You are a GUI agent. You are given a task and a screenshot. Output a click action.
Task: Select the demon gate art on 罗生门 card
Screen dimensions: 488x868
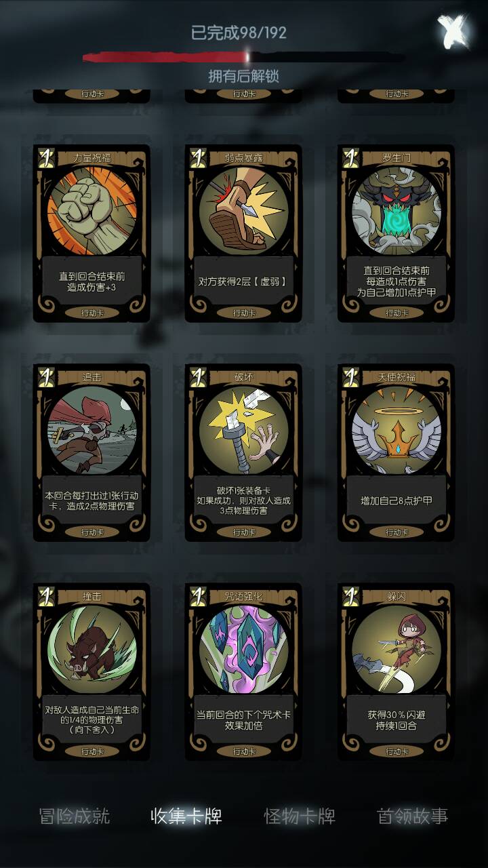point(396,210)
